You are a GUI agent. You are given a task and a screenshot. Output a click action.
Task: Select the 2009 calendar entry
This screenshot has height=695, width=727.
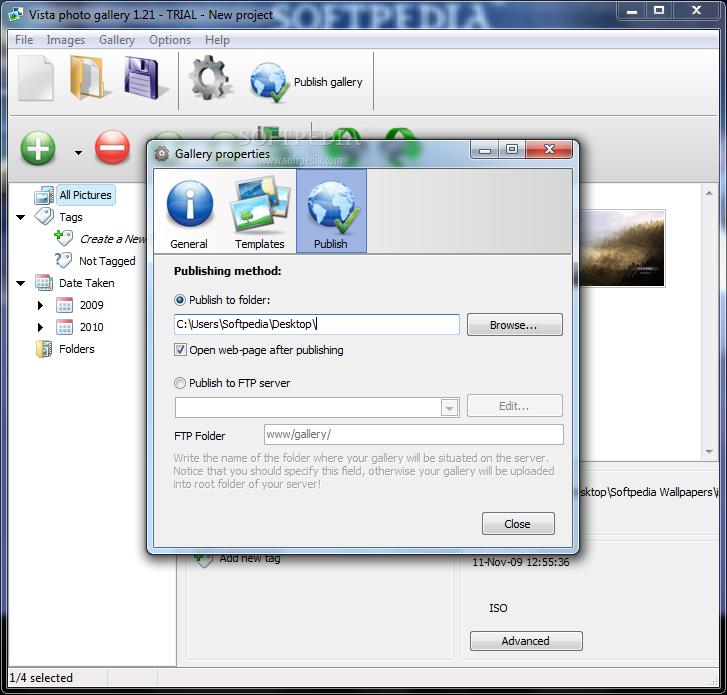coord(91,305)
